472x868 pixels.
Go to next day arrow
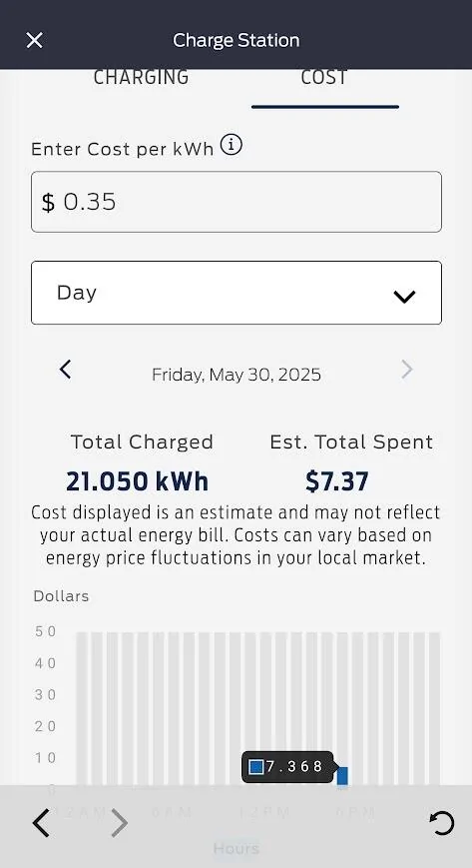click(x=407, y=369)
